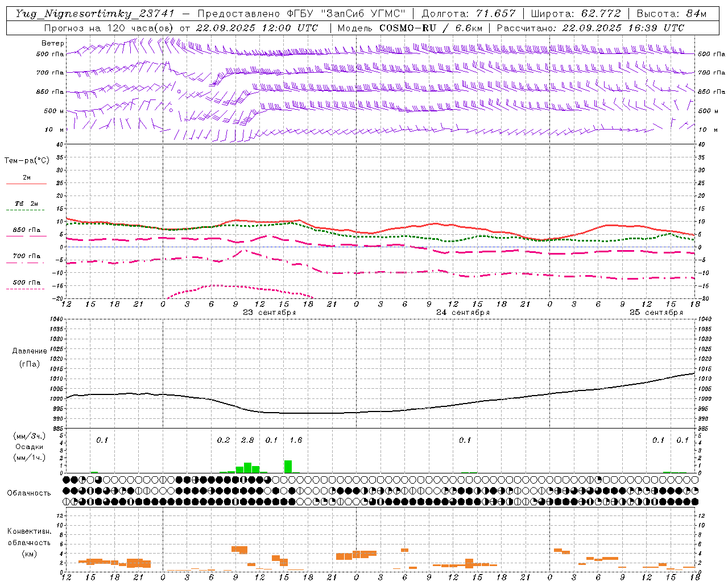Click the Прогноз на 120 часа(ов) header line
Screen dimensions: 728x582
click(180, 28)
